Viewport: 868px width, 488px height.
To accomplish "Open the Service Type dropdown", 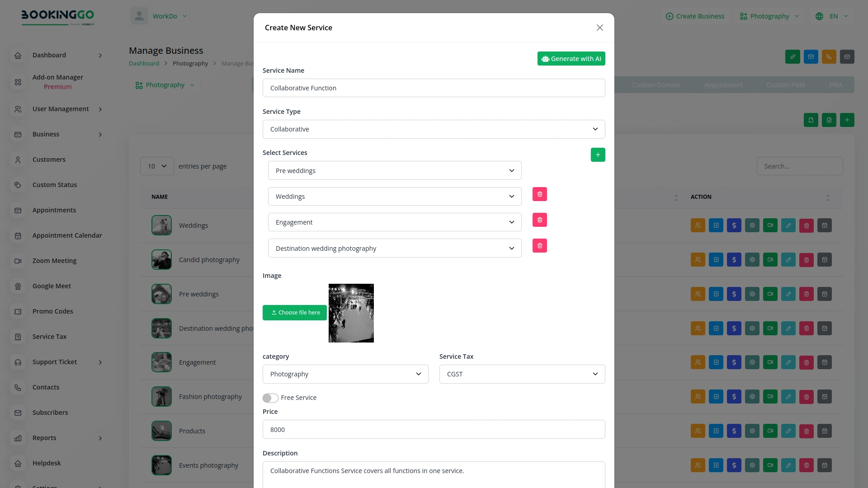I will [x=434, y=129].
